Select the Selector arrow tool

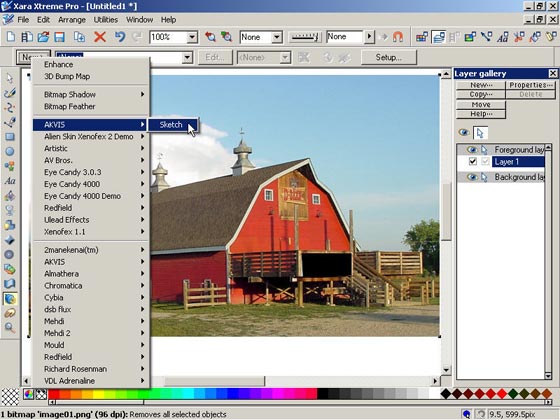10,78
